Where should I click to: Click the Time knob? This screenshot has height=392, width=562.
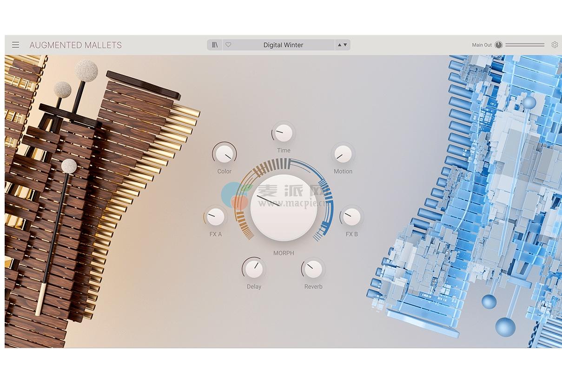(x=284, y=133)
